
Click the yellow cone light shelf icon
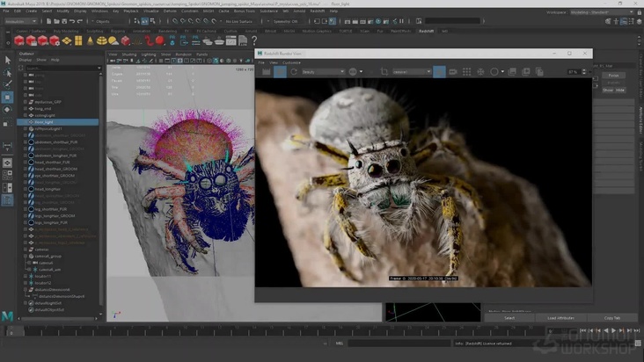(x=90, y=40)
